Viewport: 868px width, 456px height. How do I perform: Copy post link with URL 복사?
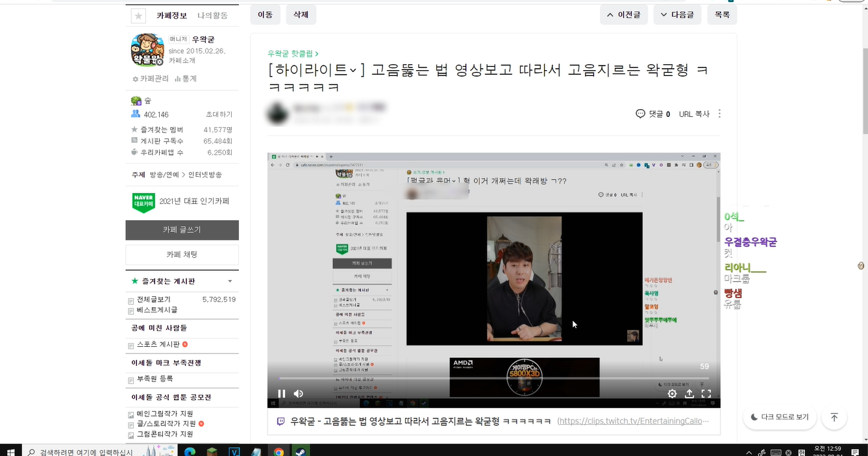click(x=694, y=114)
